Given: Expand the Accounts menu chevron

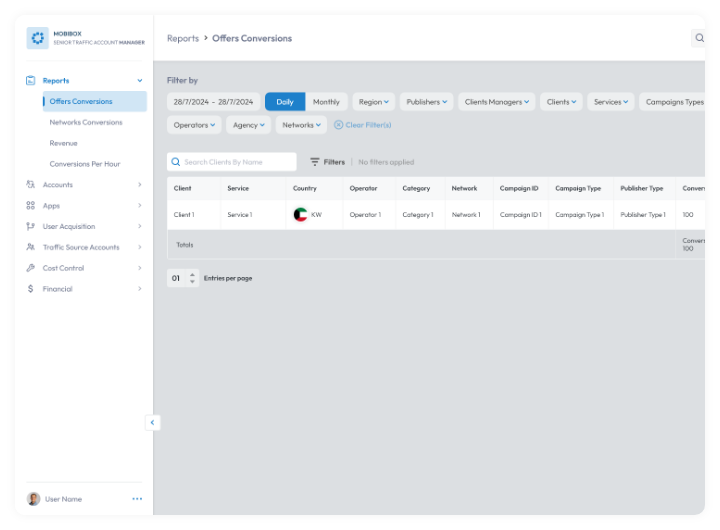Looking at the screenshot, I should [140, 185].
